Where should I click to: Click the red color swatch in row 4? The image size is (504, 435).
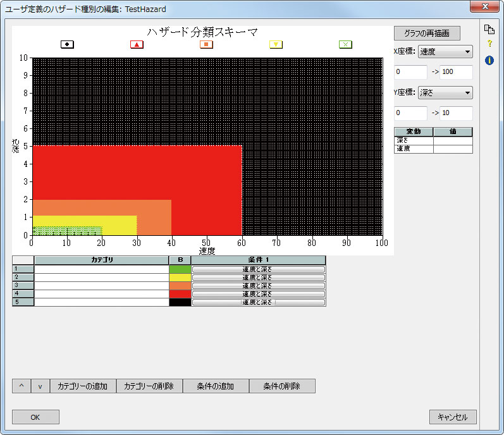[180, 294]
